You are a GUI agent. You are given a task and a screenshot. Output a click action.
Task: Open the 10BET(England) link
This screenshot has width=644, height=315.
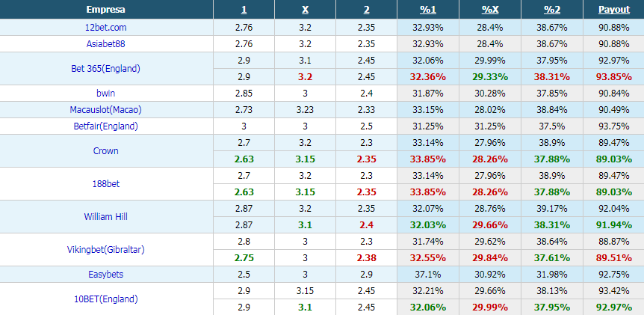[106, 299]
